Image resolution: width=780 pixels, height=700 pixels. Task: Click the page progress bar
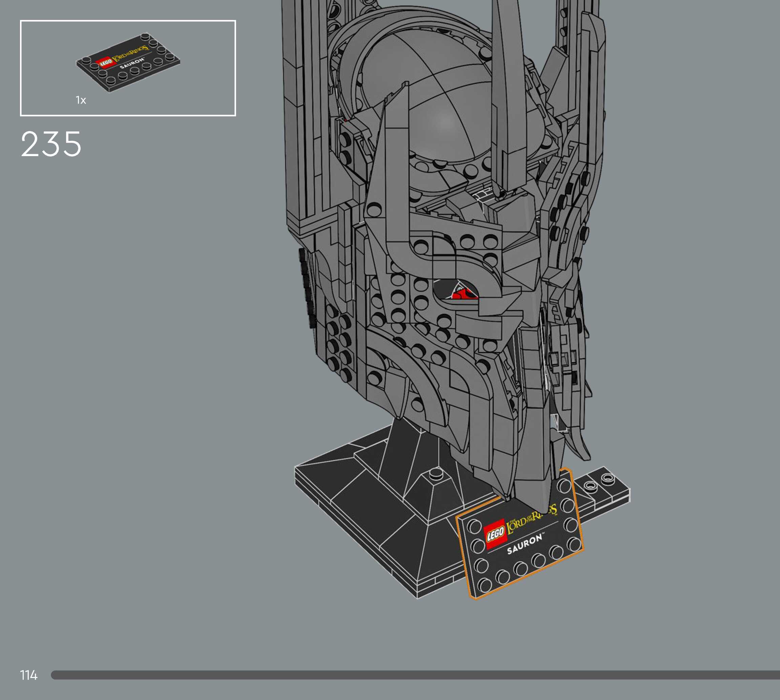coord(415,675)
